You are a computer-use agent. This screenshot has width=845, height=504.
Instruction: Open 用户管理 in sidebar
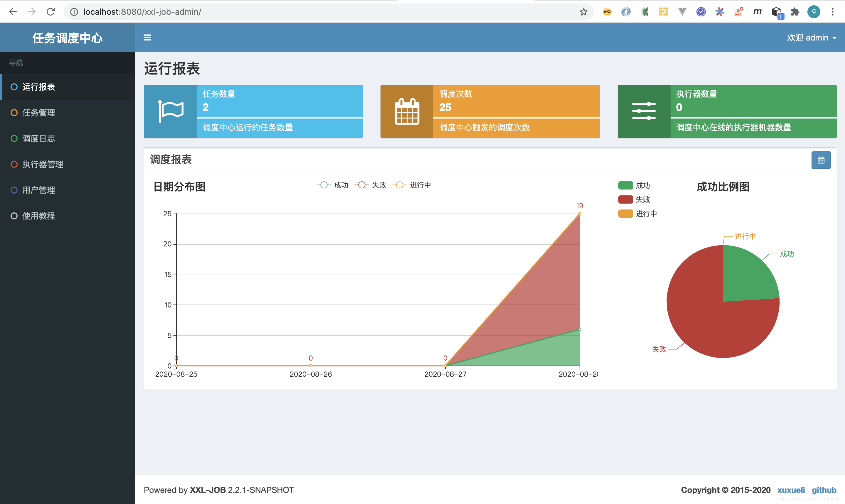coord(68,190)
